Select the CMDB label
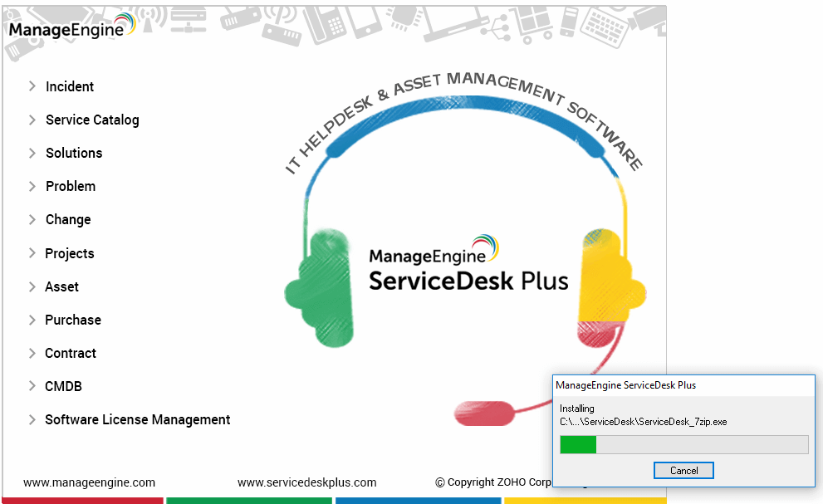823x504 pixels. (63, 386)
